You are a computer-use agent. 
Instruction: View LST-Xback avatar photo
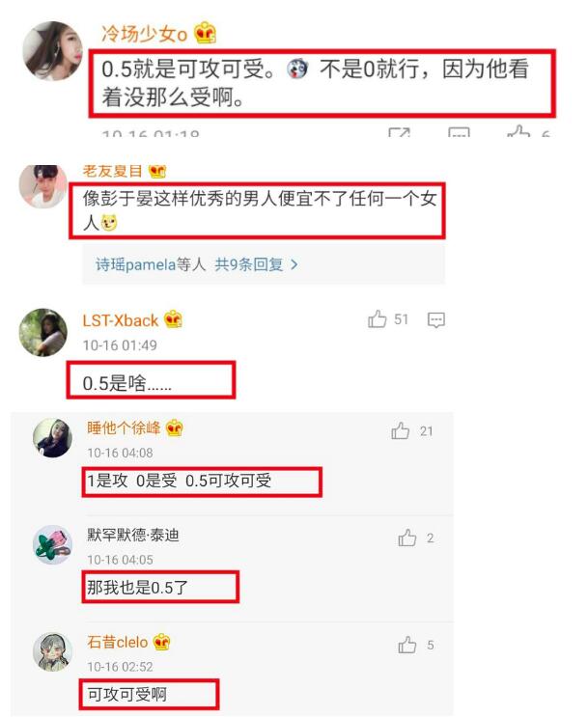[43, 332]
